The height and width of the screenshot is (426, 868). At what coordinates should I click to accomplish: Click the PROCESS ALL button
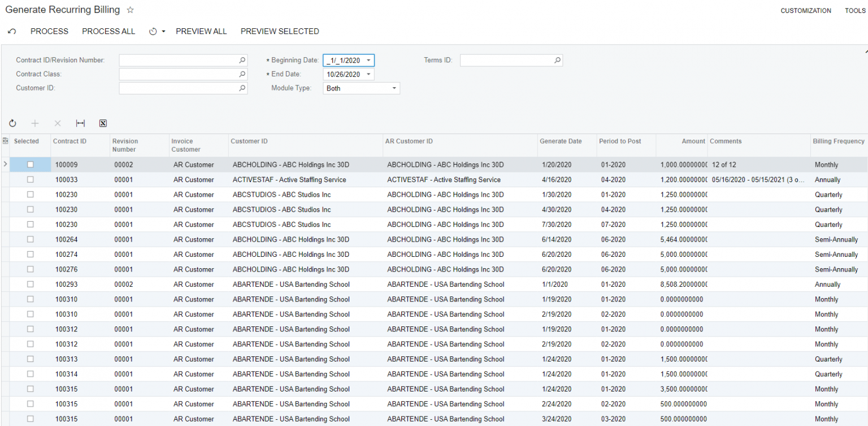click(108, 31)
